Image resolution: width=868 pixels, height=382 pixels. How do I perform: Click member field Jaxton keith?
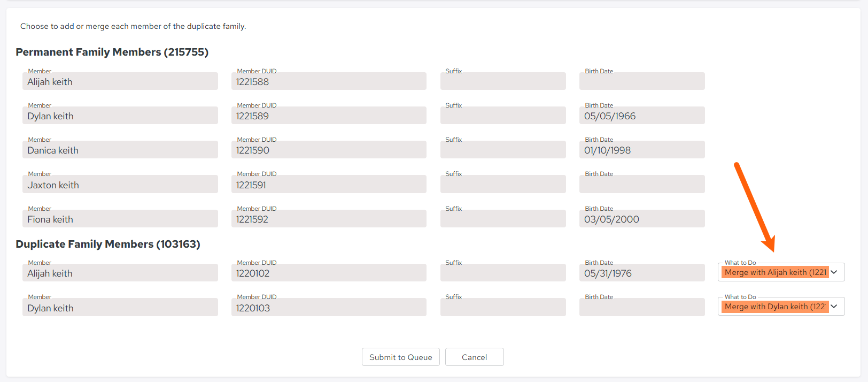120,185
